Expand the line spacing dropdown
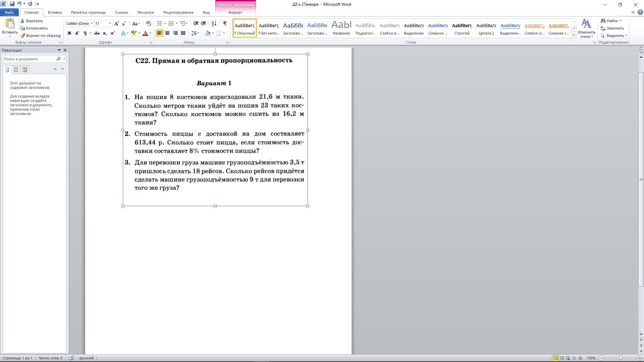644x362 pixels. [x=198, y=33]
